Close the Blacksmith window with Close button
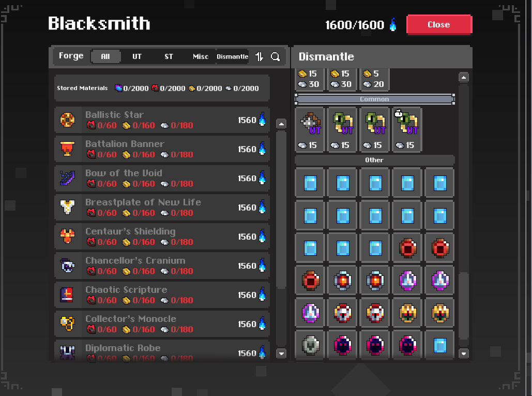Image resolution: width=532 pixels, height=396 pixels. pos(439,24)
